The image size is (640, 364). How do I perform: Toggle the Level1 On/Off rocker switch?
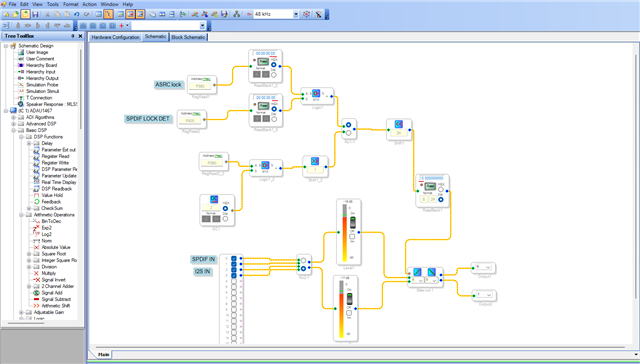click(353, 223)
